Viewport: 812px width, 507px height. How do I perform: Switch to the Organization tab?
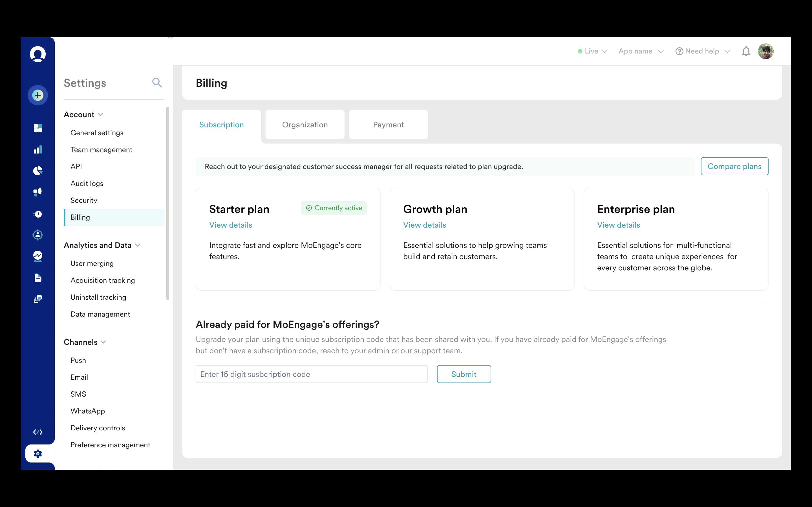coord(305,125)
